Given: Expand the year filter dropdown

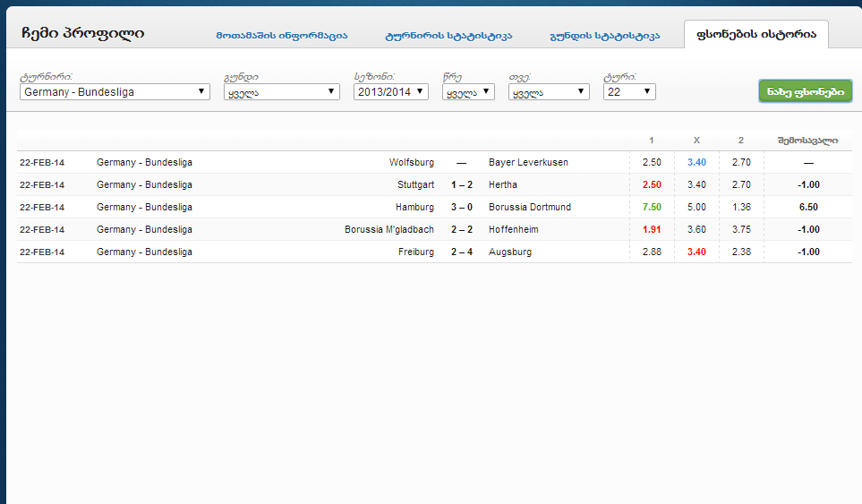Looking at the screenshot, I should pos(468,91).
